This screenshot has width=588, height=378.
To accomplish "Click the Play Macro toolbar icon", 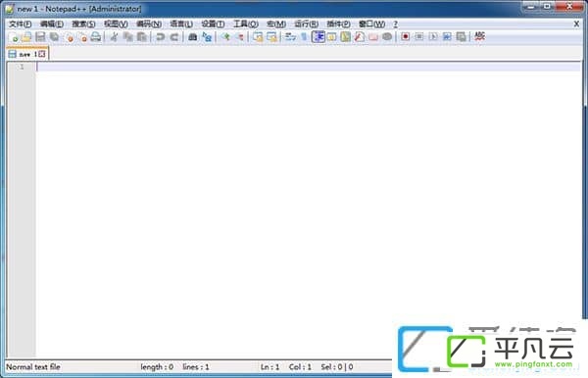I will coord(433,36).
